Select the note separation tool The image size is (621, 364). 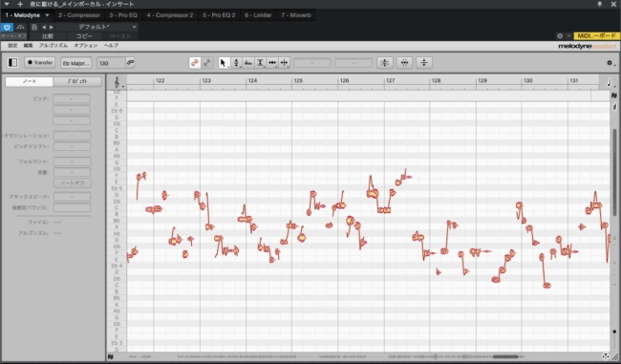point(285,63)
